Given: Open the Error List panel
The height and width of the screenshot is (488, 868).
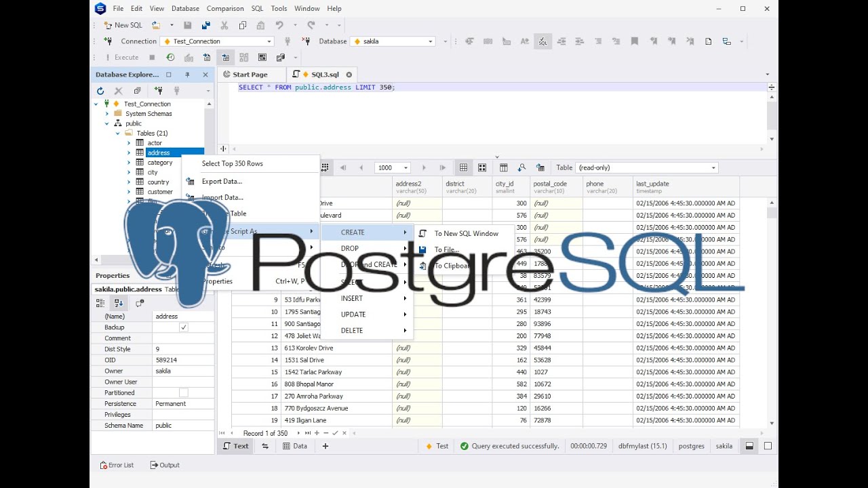Looking at the screenshot, I should pos(117,465).
